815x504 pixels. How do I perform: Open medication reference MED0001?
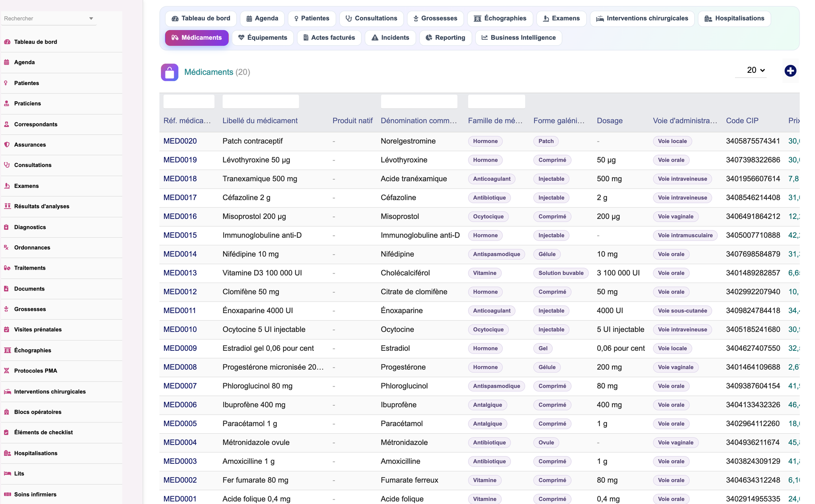[x=180, y=499]
